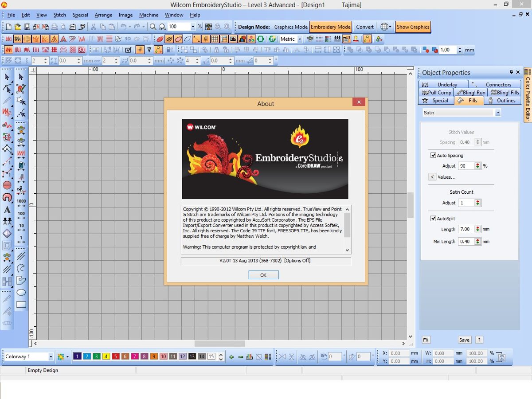The width and height of the screenshot is (532, 399).
Task: Toggle Show Graphics button
Action: [x=413, y=27]
